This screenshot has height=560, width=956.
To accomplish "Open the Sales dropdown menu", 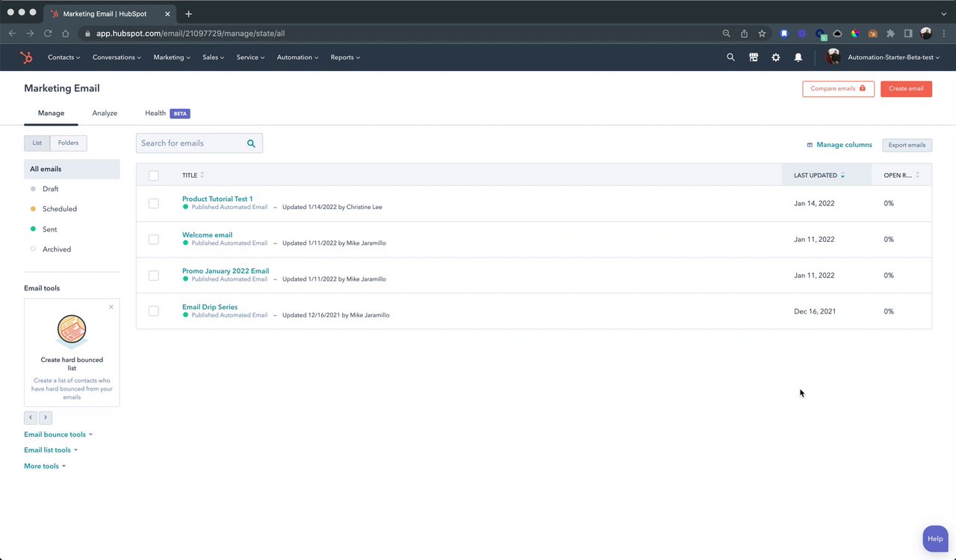I will (214, 57).
